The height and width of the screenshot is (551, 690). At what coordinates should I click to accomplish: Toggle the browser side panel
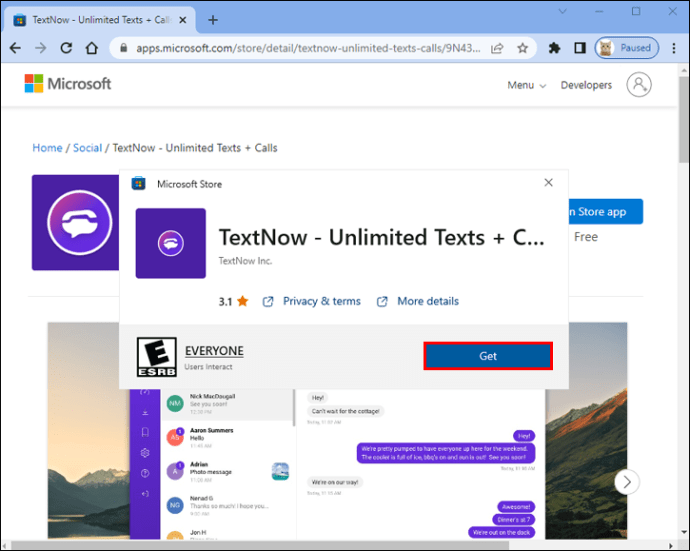click(579, 48)
